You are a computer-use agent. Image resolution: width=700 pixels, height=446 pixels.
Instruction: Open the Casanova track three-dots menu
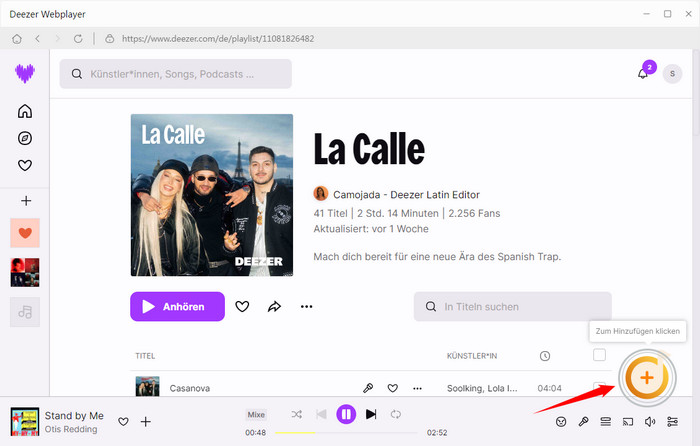click(x=417, y=388)
